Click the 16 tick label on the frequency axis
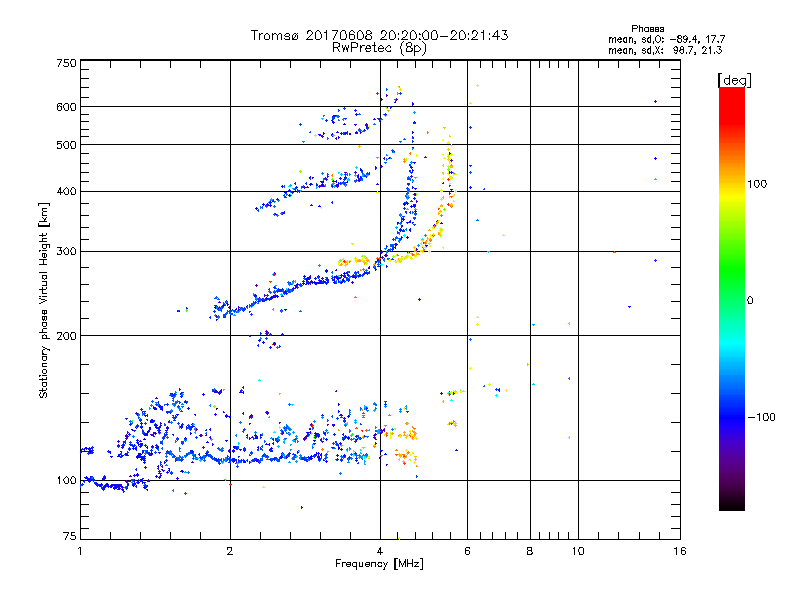The image size is (800, 600). (680, 551)
